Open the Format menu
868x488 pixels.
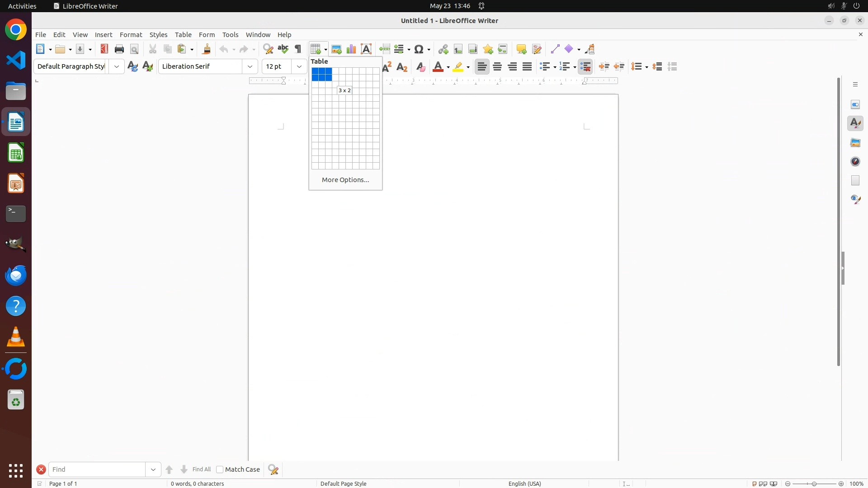[131, 35]
